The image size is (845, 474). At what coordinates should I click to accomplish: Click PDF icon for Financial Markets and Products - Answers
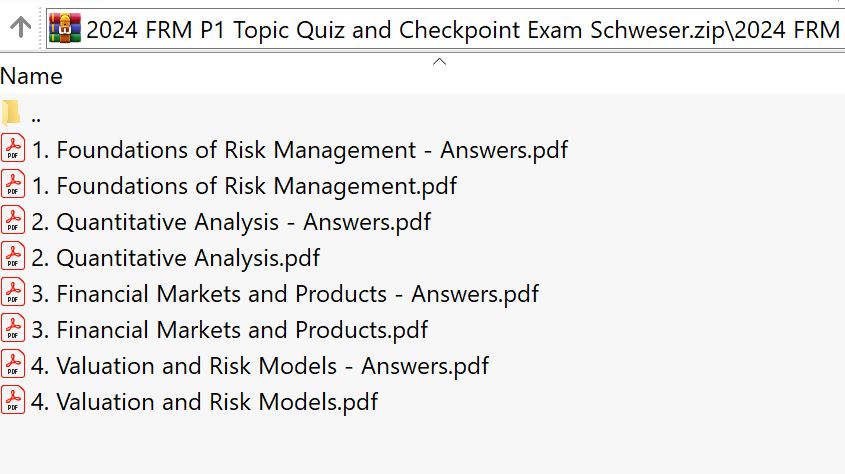point(13,293)
